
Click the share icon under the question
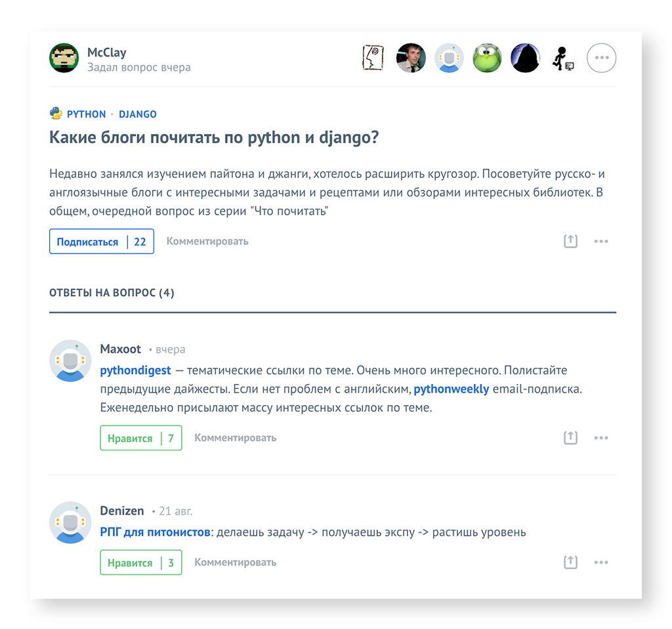pos(570,241)
